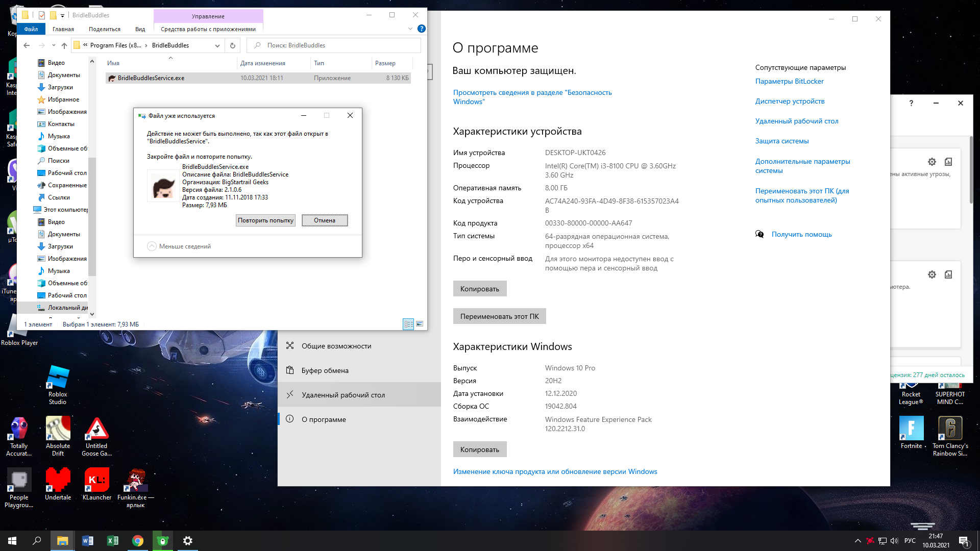Screen dimensions: 980x551
Task: Click 'Повторить попытку' button
Action: [265, 220]
